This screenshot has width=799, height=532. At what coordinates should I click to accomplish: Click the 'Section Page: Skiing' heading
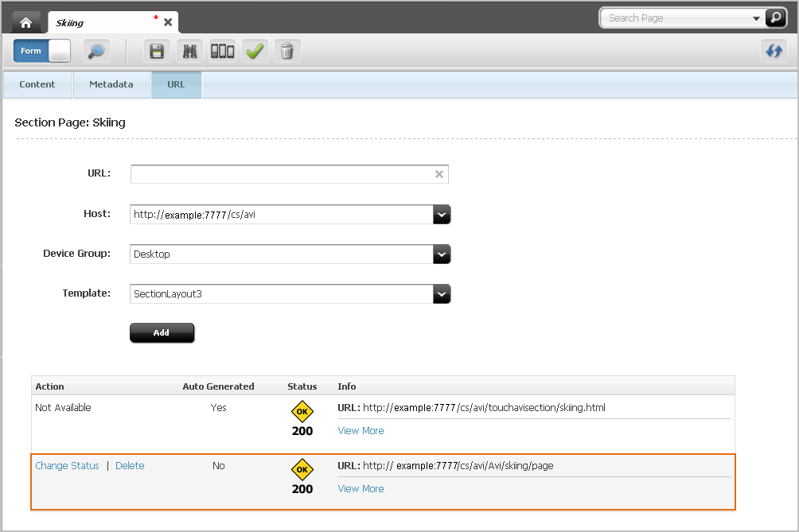pyautogui.click(x=70, y=122)
